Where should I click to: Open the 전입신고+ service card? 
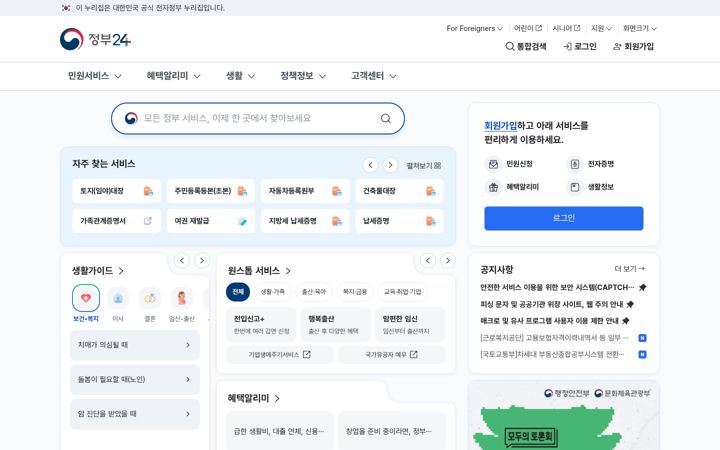[x=261, y=325]
